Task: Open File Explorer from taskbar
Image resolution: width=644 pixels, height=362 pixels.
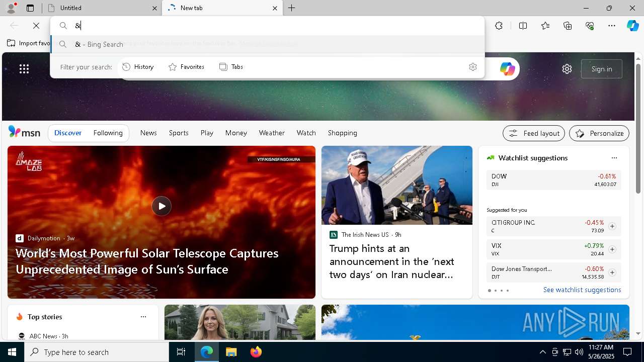Action: tap(231, 352)
